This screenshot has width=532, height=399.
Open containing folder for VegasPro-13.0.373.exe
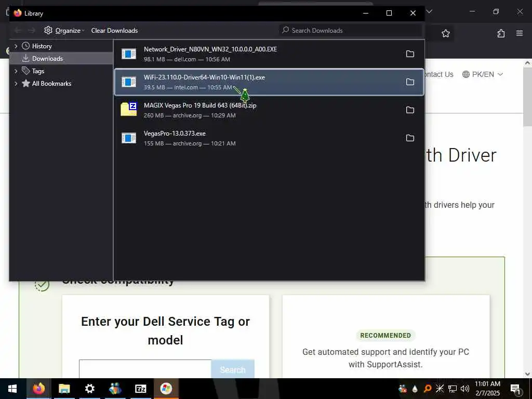click(x=410, y=138)
